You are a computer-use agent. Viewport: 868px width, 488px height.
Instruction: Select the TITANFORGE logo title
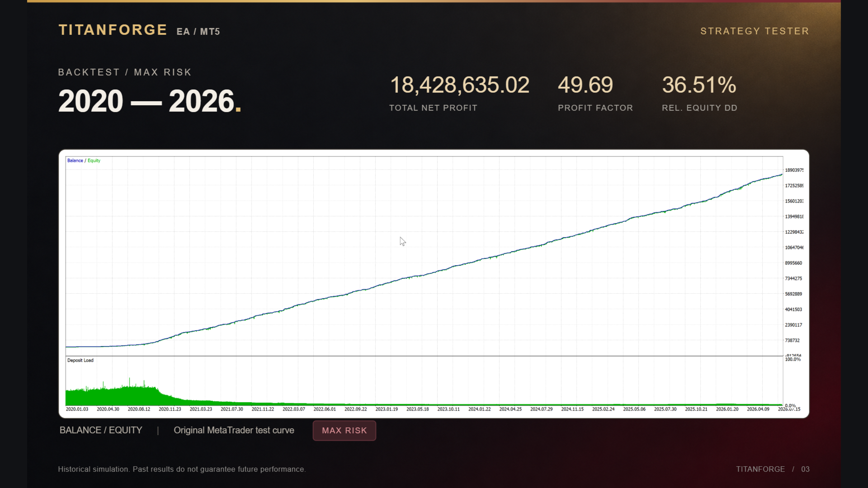[113, 30]
